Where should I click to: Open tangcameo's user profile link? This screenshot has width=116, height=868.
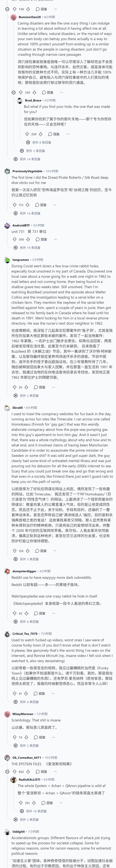21,260
